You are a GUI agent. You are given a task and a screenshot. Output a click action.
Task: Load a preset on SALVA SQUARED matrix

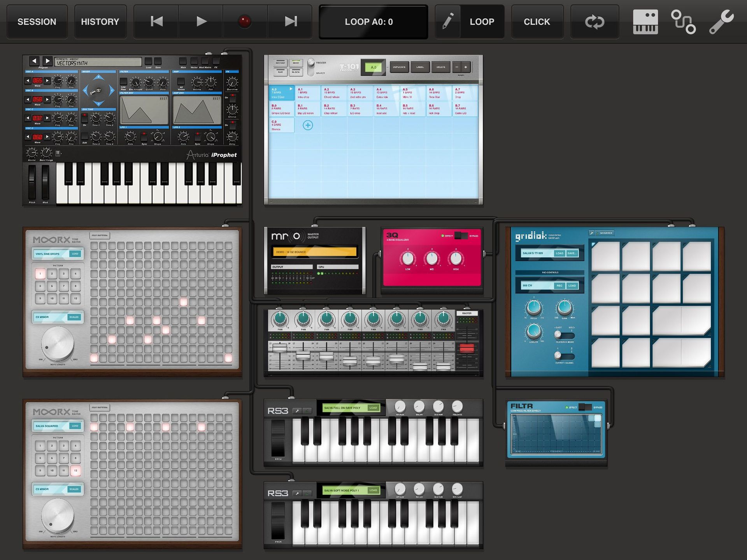(75, 426)
